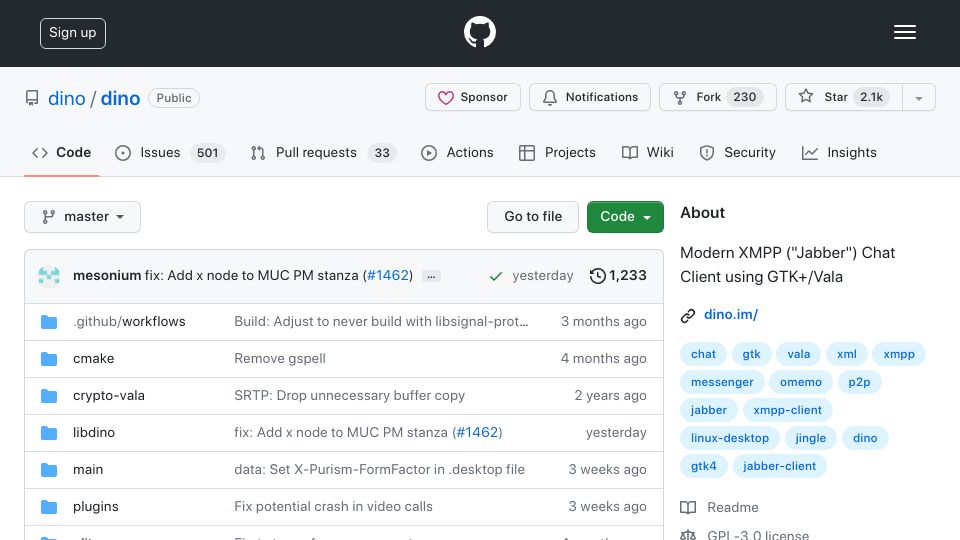Click the Notifications button

(x=590, y=97)
